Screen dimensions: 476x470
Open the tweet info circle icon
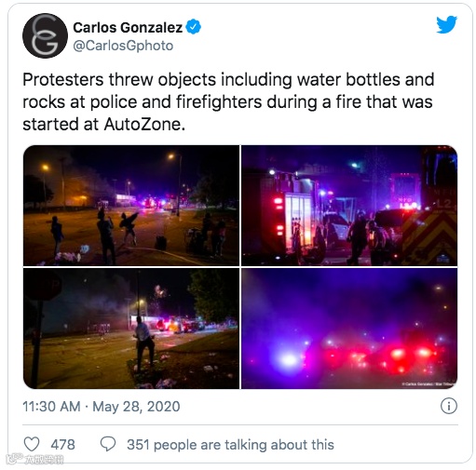(449, 406)
